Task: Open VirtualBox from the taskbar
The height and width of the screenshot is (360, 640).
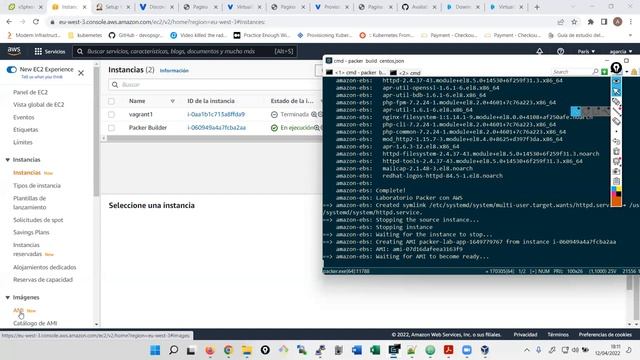Action: point(485,350)
